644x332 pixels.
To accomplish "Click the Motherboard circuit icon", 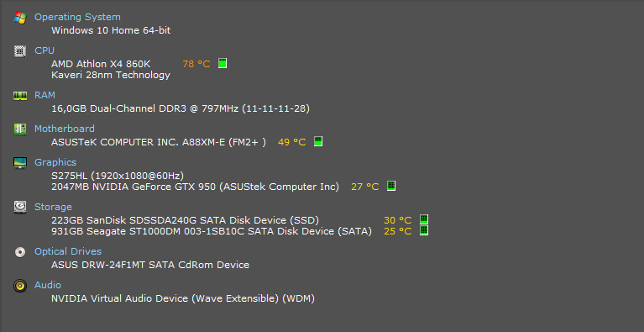I will pos(19,129).
